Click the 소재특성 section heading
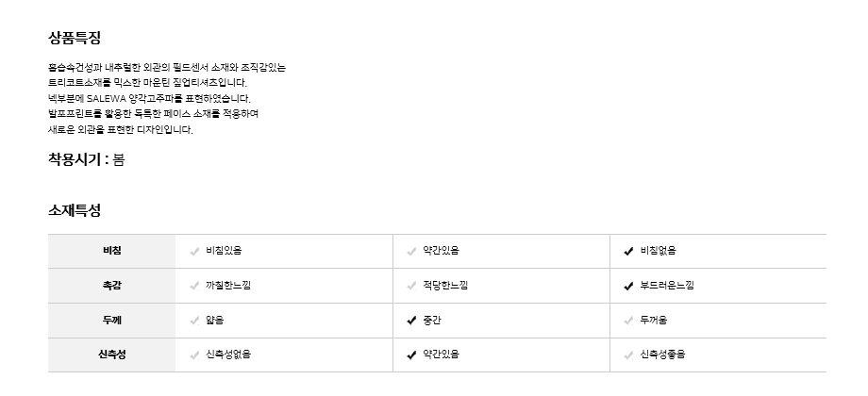The height and width of the screenshot is (396, 868). pyautogui.click(x=75, y=210)
